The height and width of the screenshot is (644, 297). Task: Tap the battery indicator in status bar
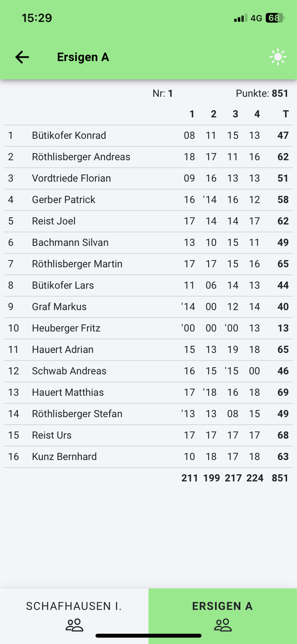coord(275,18)
